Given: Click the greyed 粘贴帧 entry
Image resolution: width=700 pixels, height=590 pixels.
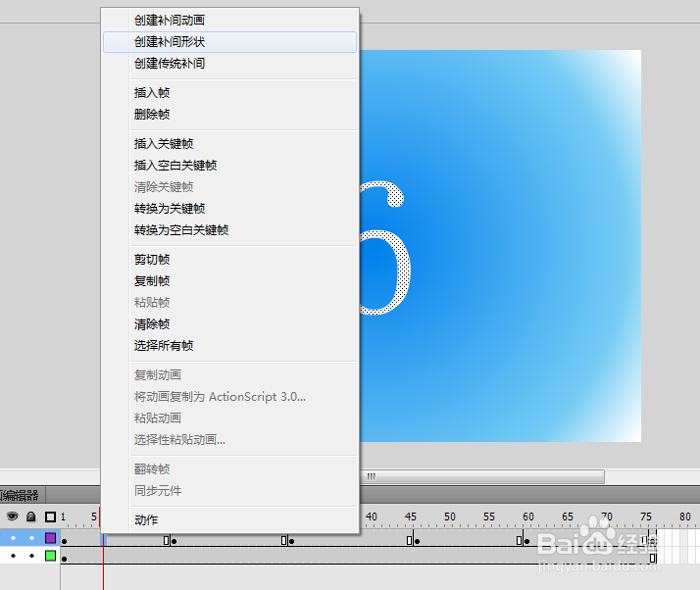Looking at the screenshot, I should tap(230, 303).
